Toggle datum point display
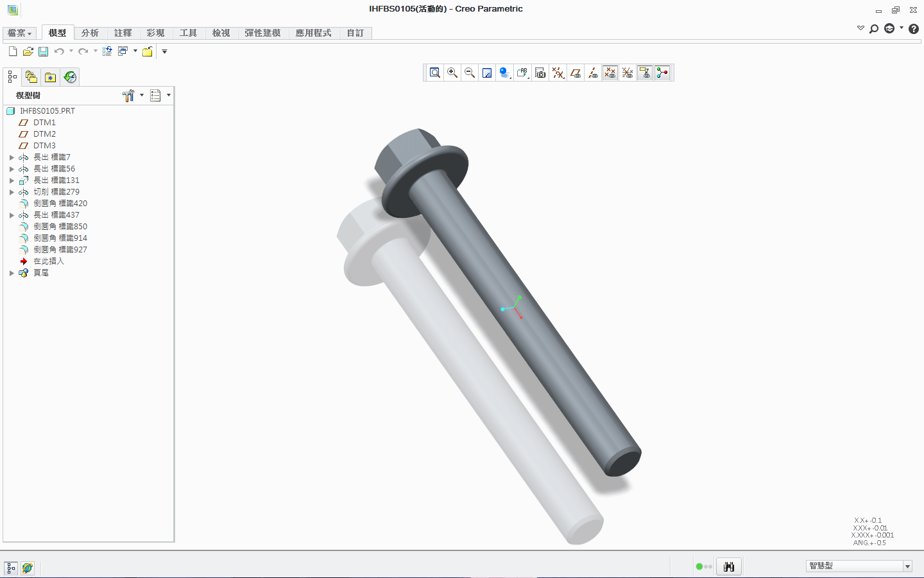This screenshot has height=578, width=924. tap(610, 73)
